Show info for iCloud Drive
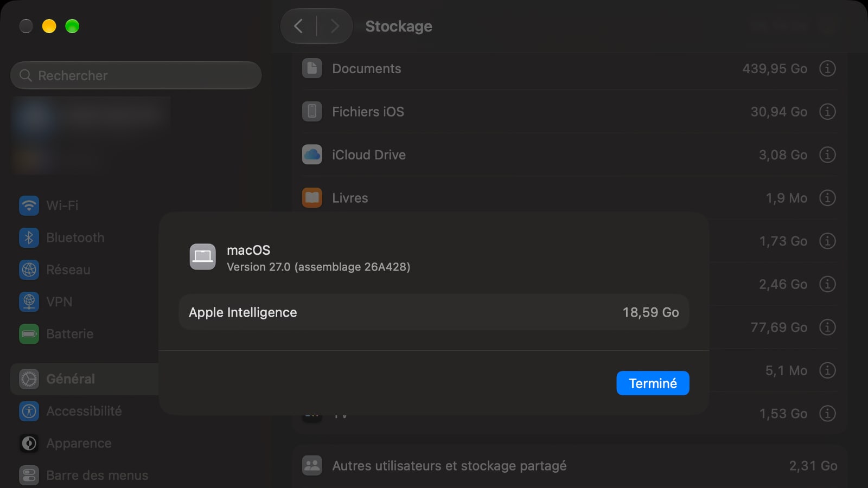868x488 pixels. (827, 155)
